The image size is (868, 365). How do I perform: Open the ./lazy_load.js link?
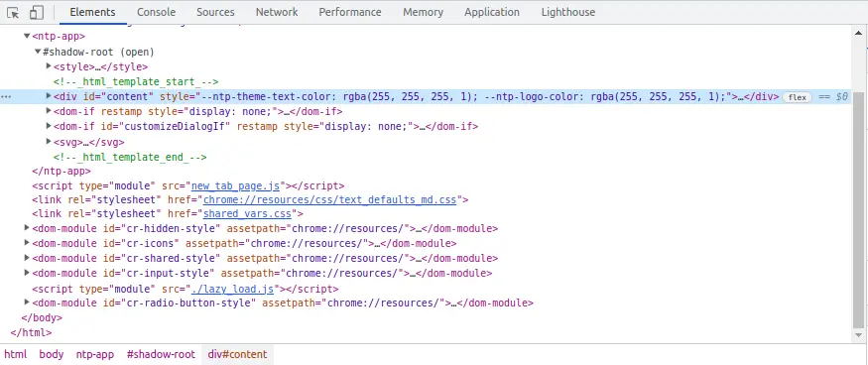pyautogui.click(x=232, y=289)
